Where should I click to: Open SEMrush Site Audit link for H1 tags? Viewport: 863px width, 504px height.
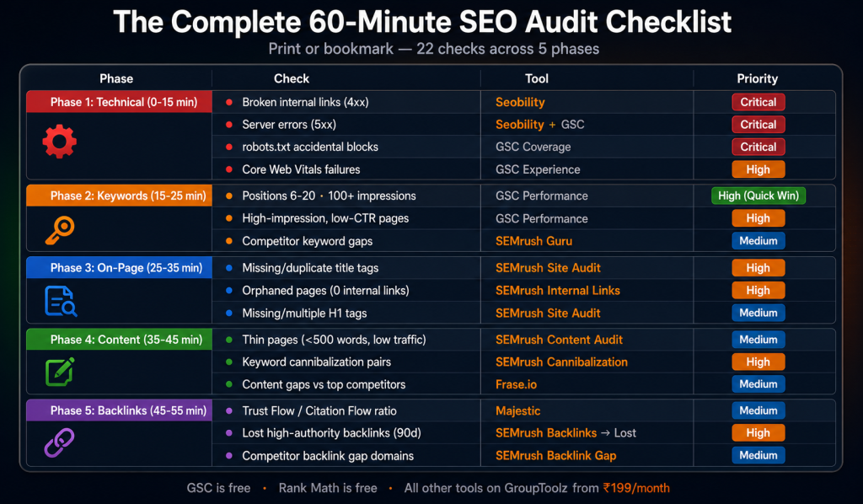(x=548, y=313)
